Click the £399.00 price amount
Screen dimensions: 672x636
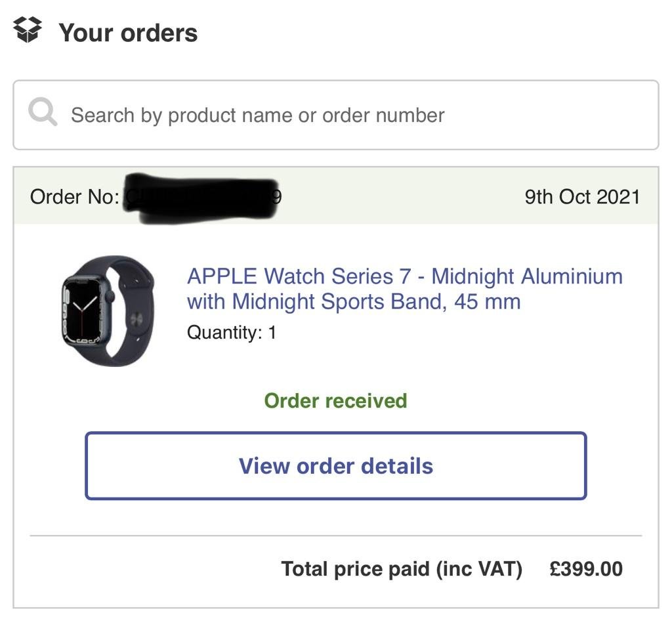click(586, 568)
